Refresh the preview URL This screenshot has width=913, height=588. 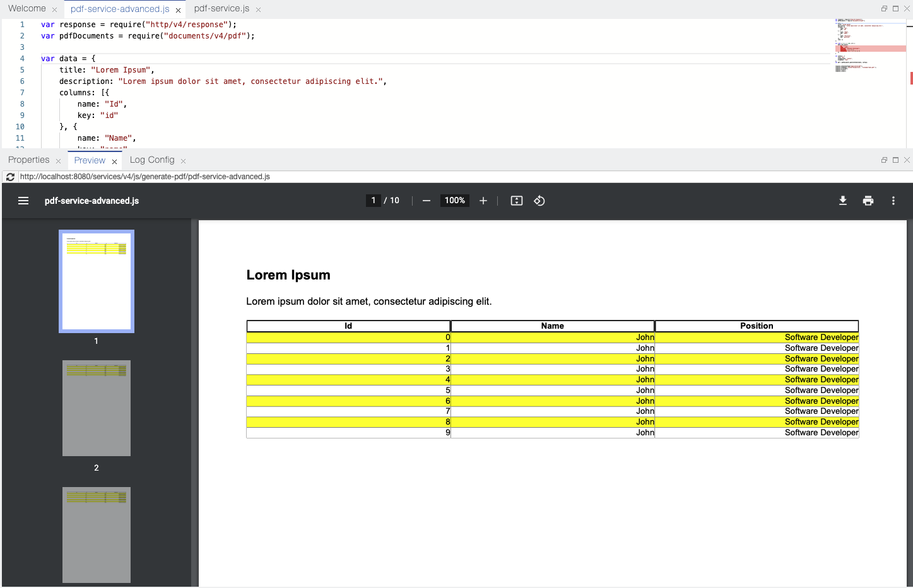(x=10, y=177)
